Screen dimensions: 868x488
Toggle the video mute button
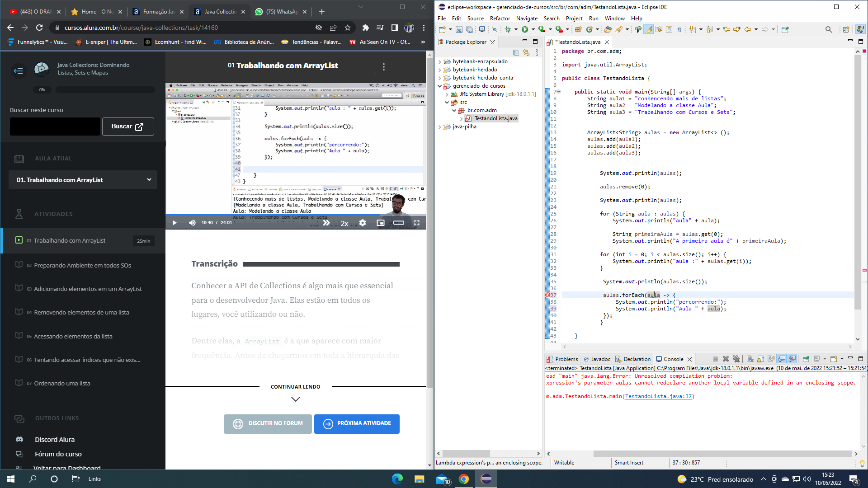click(192, 222)
